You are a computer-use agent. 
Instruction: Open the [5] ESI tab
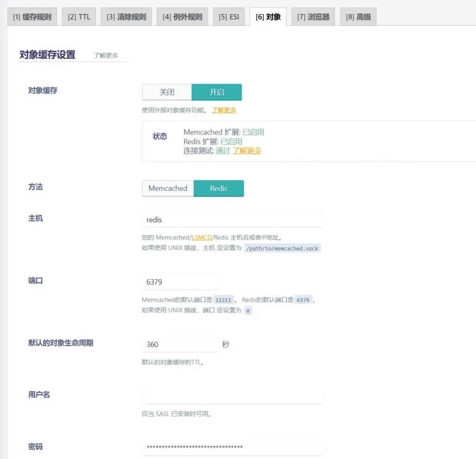[229, 17]
